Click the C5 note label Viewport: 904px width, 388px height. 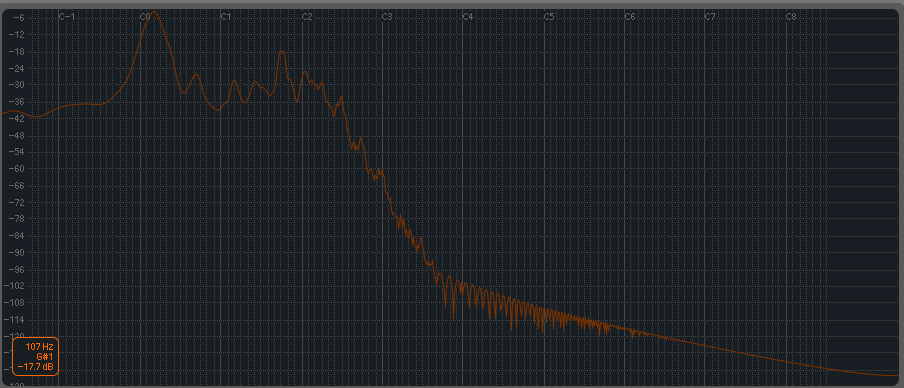(x=549, y=17)
